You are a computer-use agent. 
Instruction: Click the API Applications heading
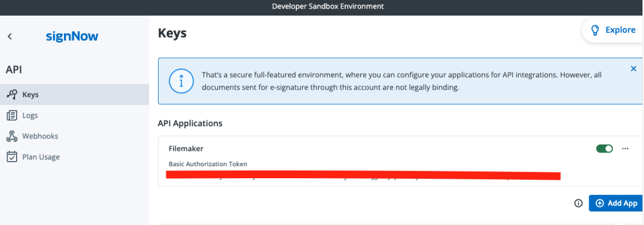(x=190, y=123)
